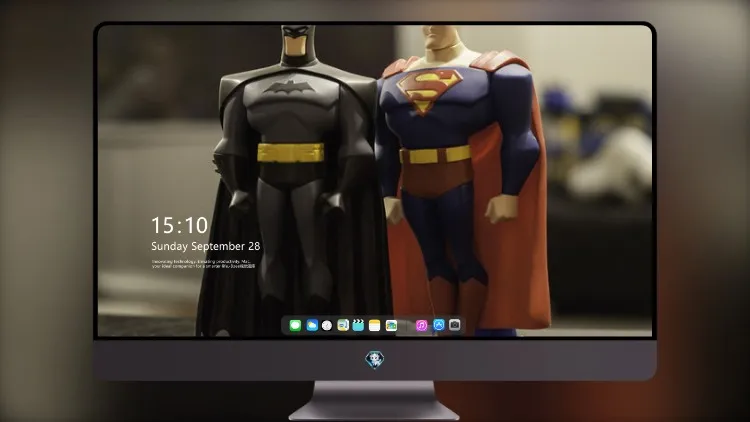Click the bat emblem on Batman's chest
Screen dimensions: 750x422
[288, 87]
